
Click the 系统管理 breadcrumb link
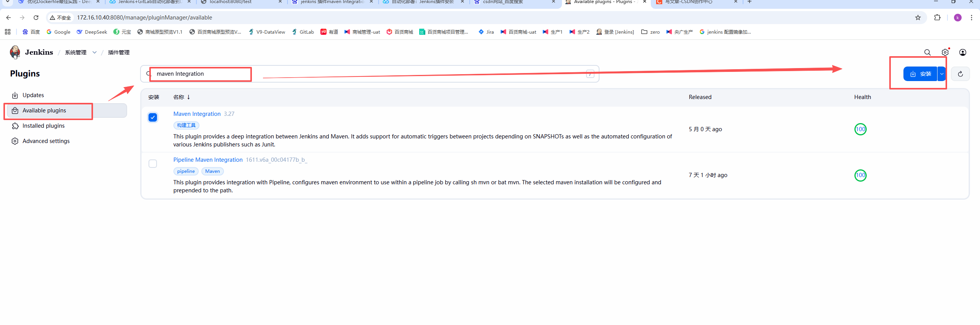pyautogui.click(x=76, y=52)
